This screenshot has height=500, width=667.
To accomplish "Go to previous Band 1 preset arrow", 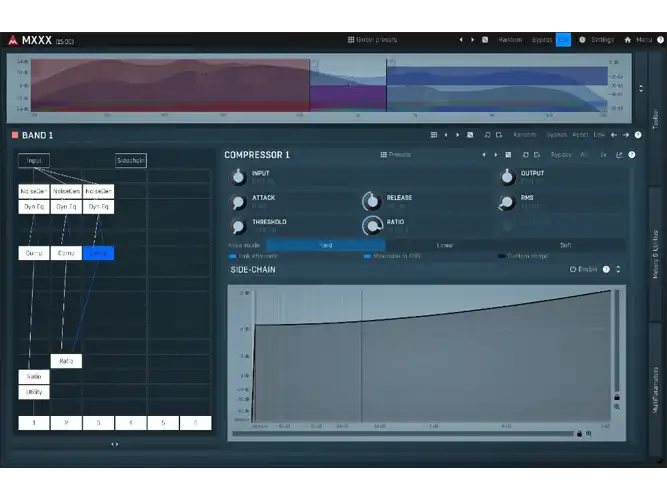I will (x=446, y=135).
